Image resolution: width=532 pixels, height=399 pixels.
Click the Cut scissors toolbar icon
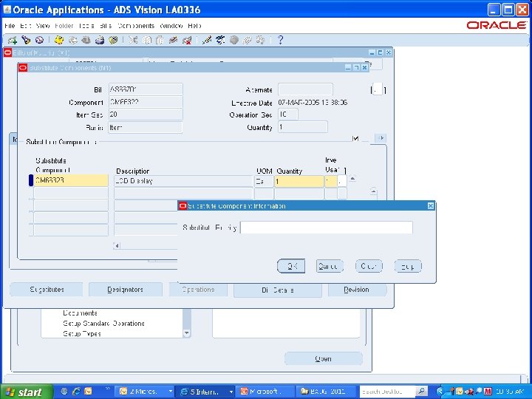click(133, 41)
